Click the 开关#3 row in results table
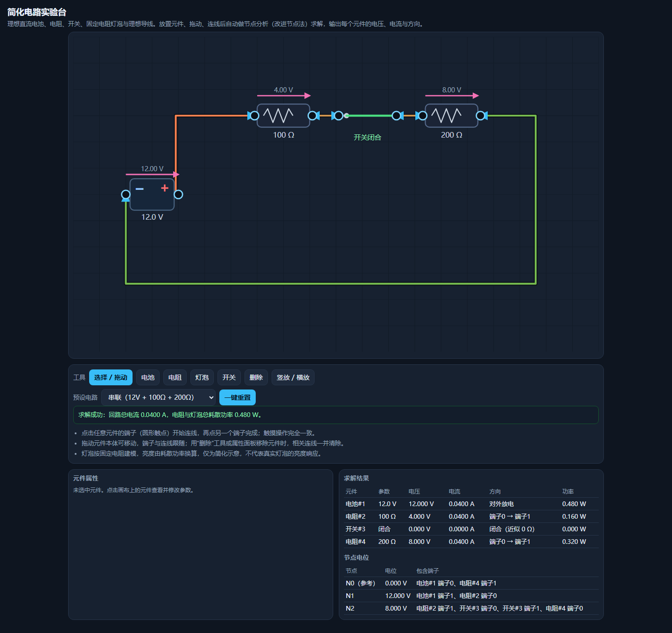The image size is (672, 633). [x=471, y=529]
